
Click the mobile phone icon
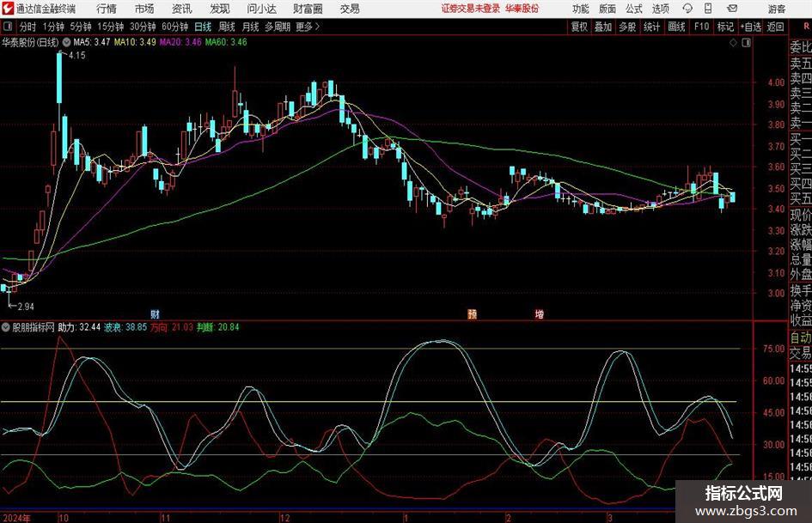pyautogui.click(x=708, y=9)
